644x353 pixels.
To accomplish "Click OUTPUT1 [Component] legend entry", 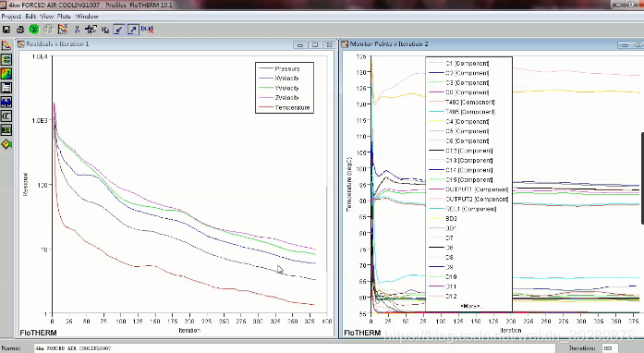I will [477, 189].
